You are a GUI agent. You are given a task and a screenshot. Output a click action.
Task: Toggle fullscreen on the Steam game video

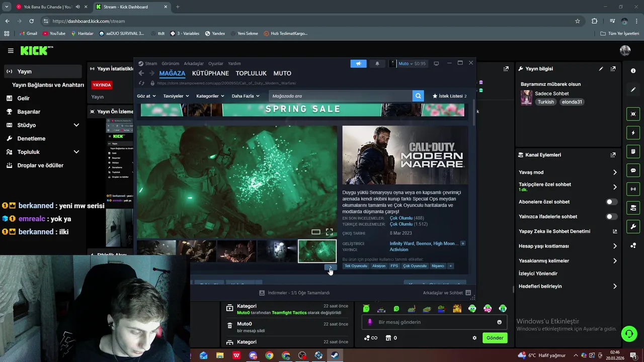tap(329, 232)
